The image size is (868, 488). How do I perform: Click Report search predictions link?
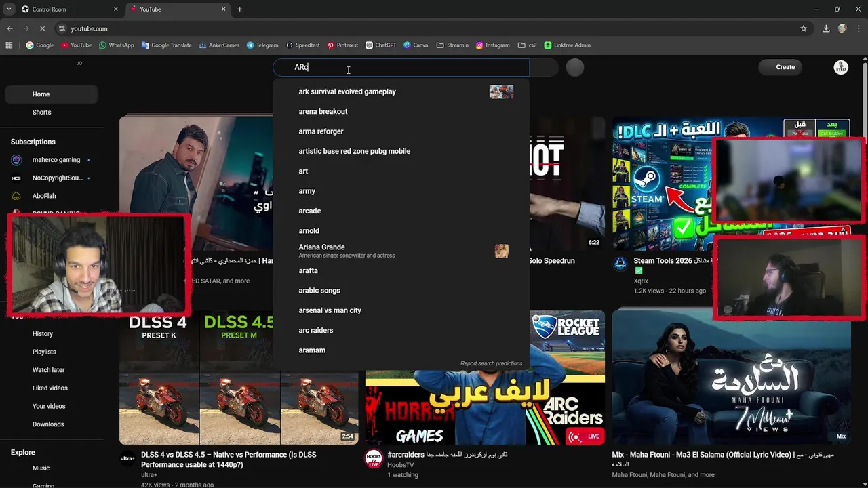pyautogui.click(x=491, y=364)
